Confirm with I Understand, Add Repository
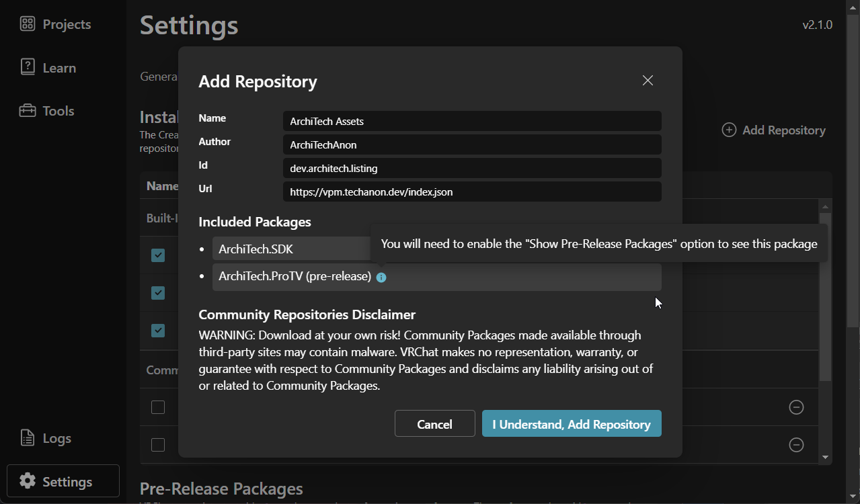The image size is (860, 504). click(572, 424)
